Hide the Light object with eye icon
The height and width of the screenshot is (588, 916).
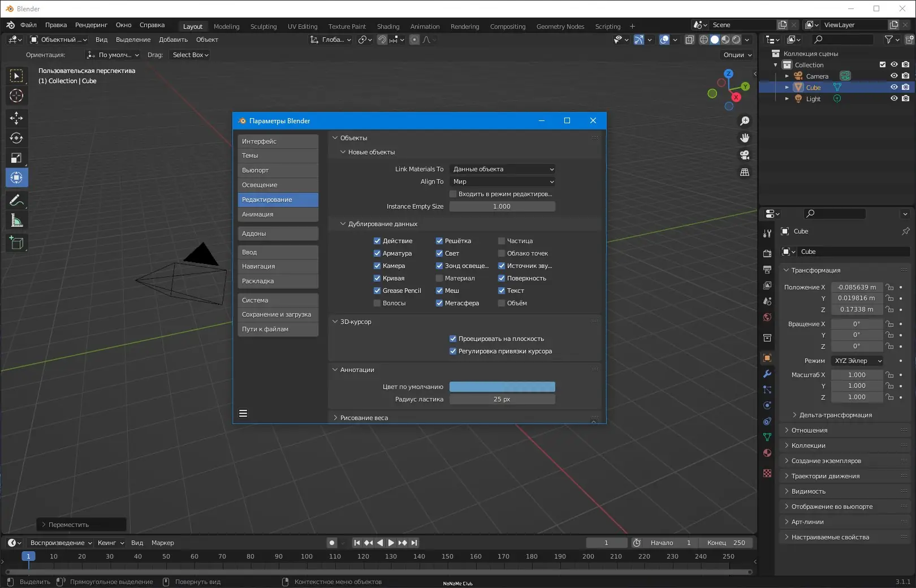pyautogui.click(x=894, y=98)
